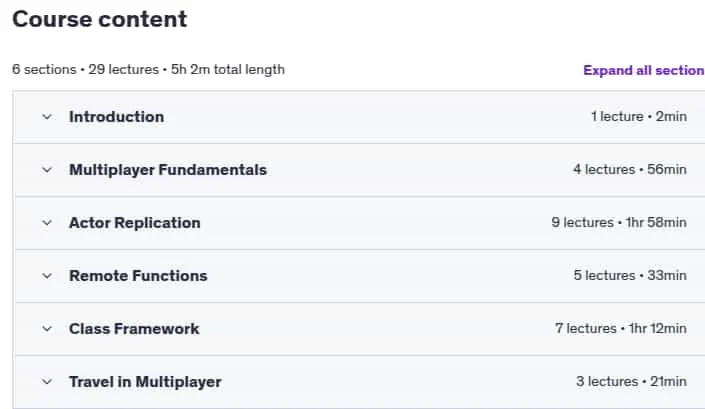The width and height of the screenshot is (705, 409).
Task: Click the chevron next to Class Framework
Action: (47, 329)
